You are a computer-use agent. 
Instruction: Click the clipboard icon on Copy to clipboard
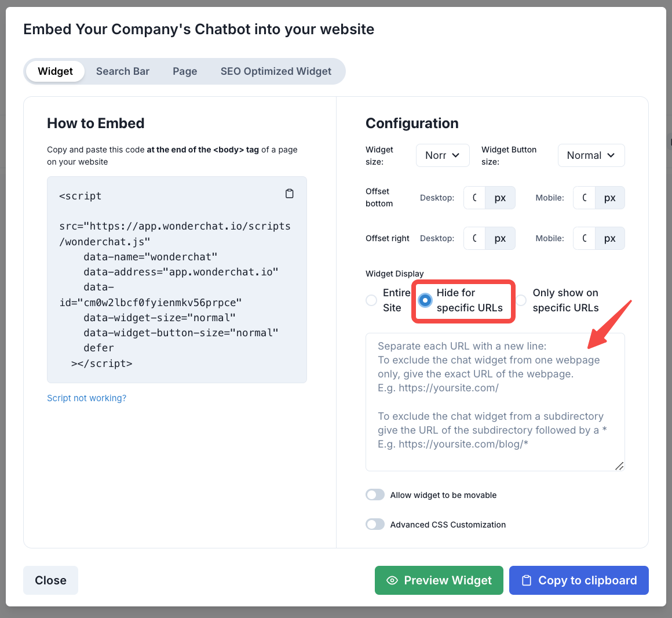pyautogui.click(x=527, y=580)
